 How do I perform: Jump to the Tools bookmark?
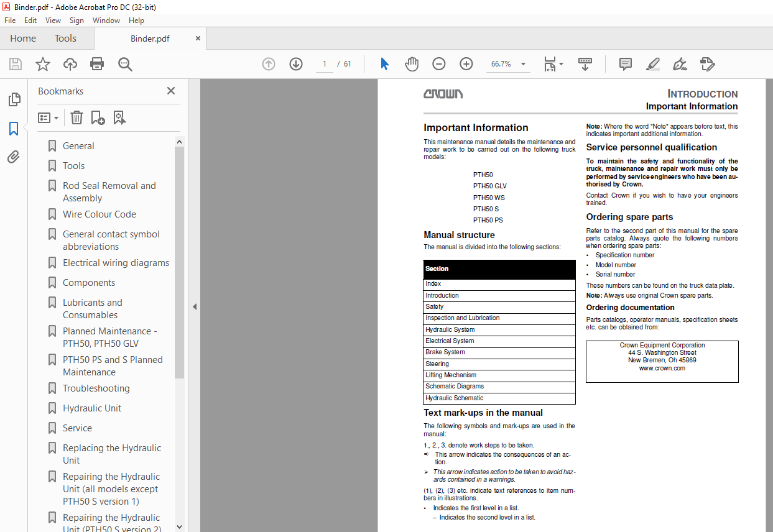(73, 166)
